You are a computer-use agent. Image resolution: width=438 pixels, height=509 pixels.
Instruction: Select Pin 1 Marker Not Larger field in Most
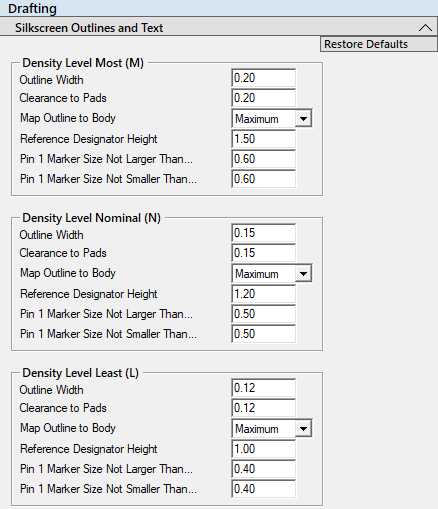pos(263,159)
